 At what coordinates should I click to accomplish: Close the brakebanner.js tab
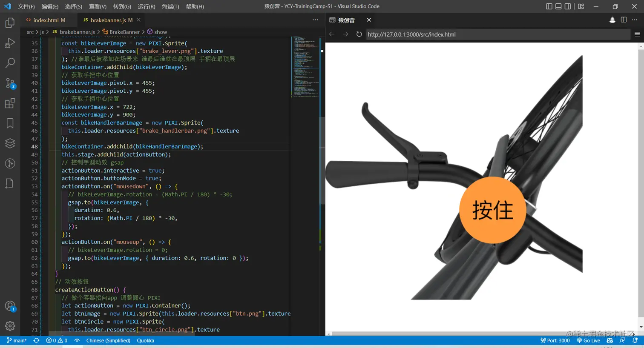[x=138, y=20]
